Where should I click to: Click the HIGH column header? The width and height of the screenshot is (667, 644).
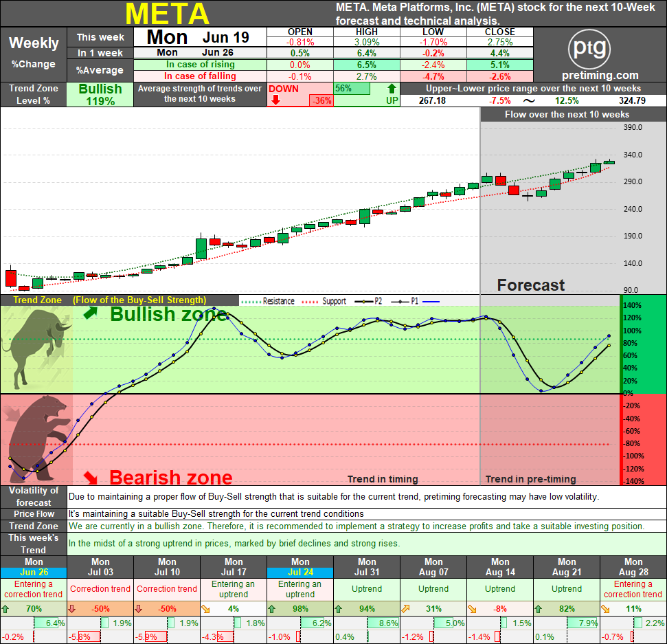pos(367,32)
